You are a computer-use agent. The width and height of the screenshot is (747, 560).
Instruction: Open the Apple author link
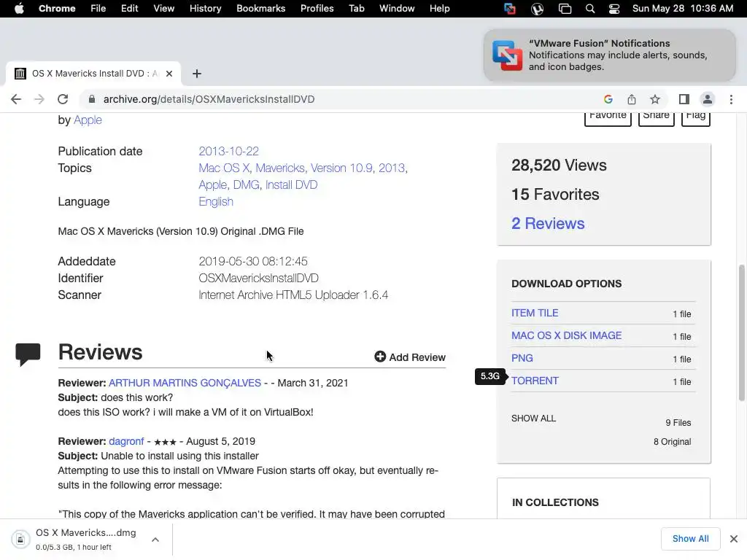pyautogui.click(x=88, y=120)
